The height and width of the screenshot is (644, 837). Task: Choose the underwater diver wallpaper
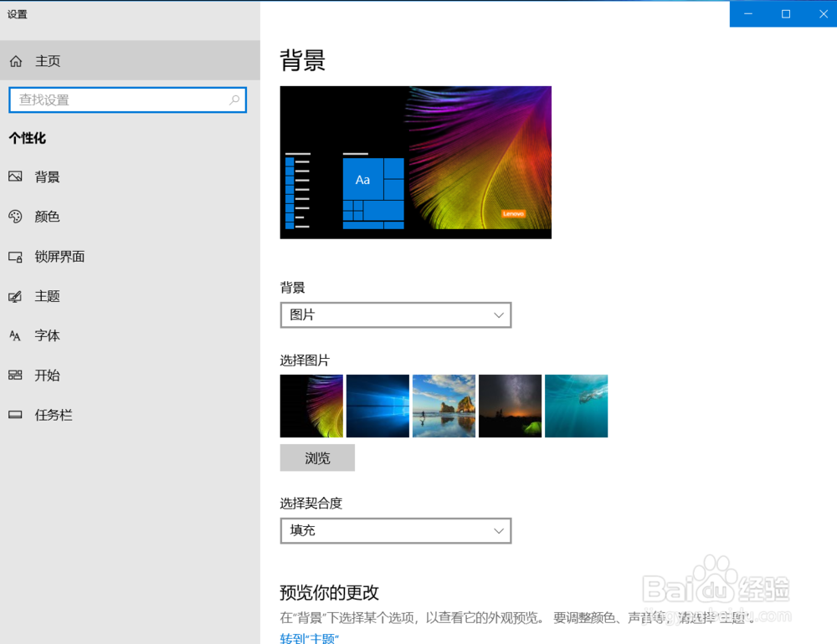coord(576,406)
